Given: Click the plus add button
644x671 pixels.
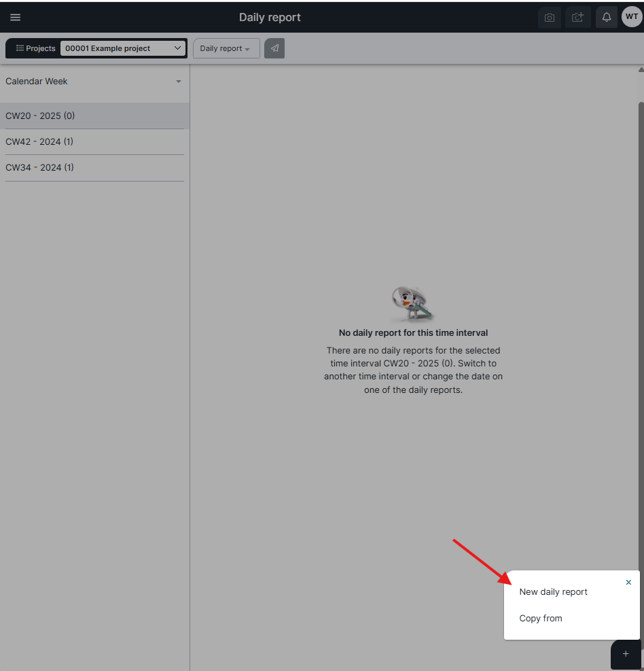Looking at the screenshot, I should point(626,654).
